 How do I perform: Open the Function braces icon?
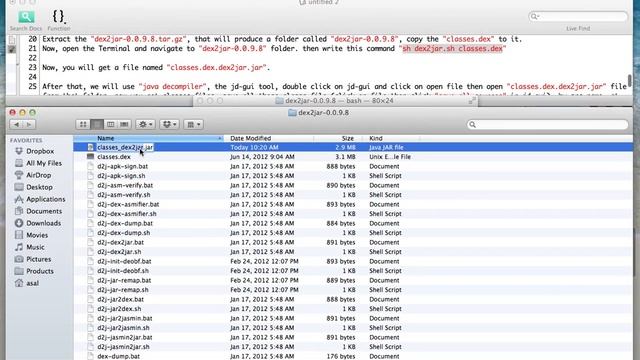tap(58, 17)
